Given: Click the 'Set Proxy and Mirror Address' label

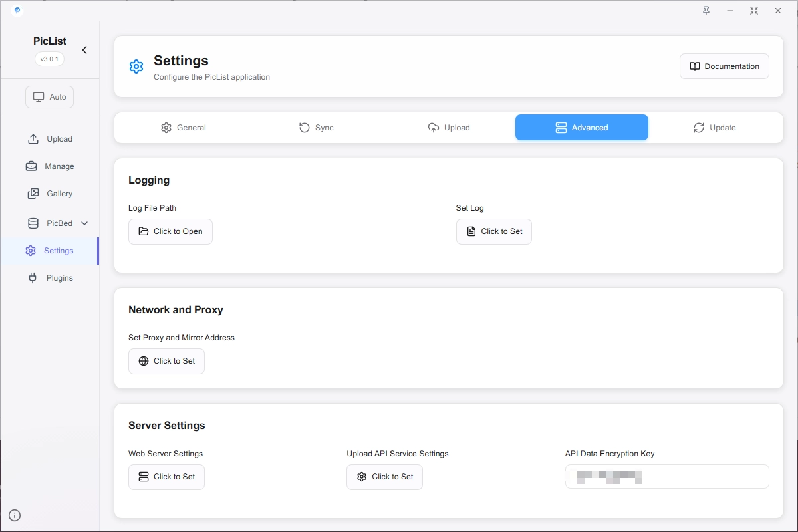Looking at the screenshot, I should point(182,338).
